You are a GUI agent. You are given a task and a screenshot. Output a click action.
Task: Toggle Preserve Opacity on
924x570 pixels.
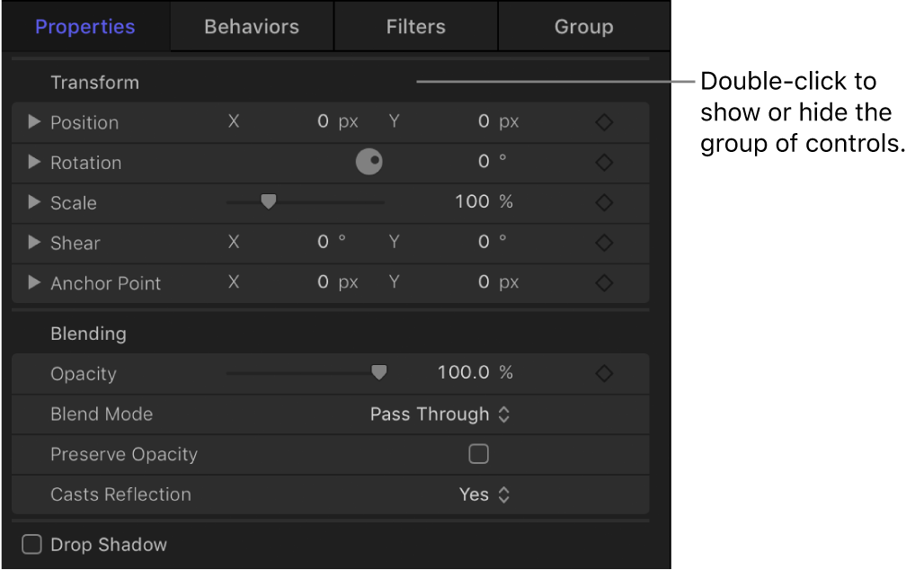pyautogui.click(x=478, y=454)
